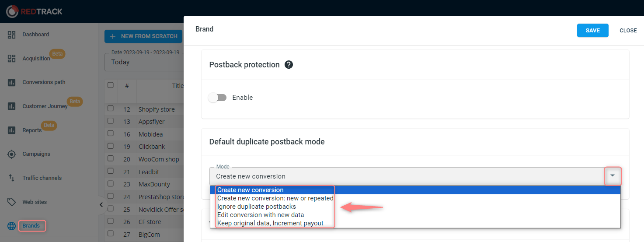Open the Dashboard sidebar icon
The width and height of the screenshot is (644, 242).
tap(12, 35)
